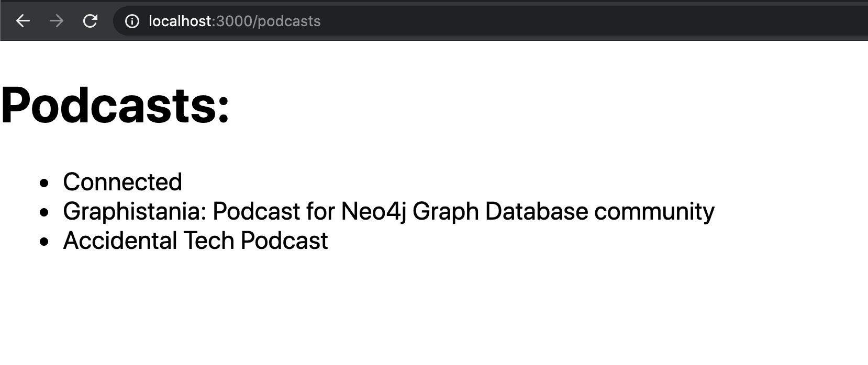The image size is (868, 365).
Task: Click "podcasts" path in the URL
Action: [289, 21]
